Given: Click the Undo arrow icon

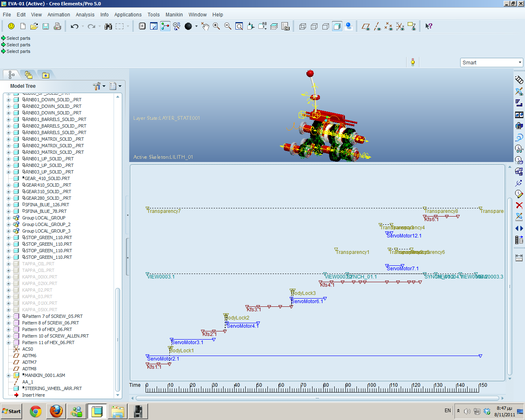Looking at the screenshot, I should (74, 26).
